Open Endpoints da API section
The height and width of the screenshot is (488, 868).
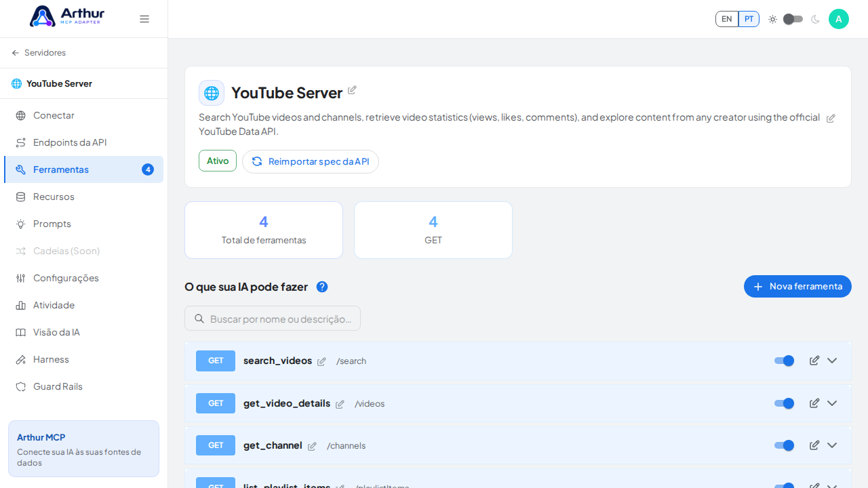click(x=83, y=142)
